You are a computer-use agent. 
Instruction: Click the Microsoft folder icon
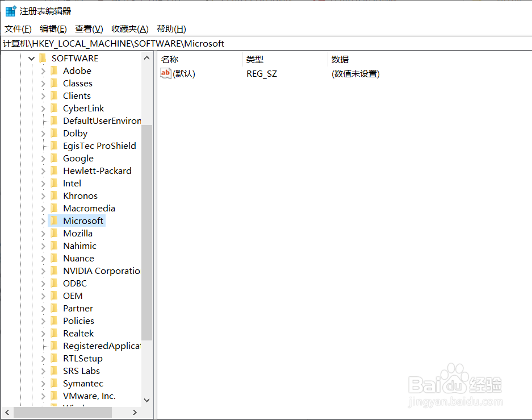click(54, 221)
